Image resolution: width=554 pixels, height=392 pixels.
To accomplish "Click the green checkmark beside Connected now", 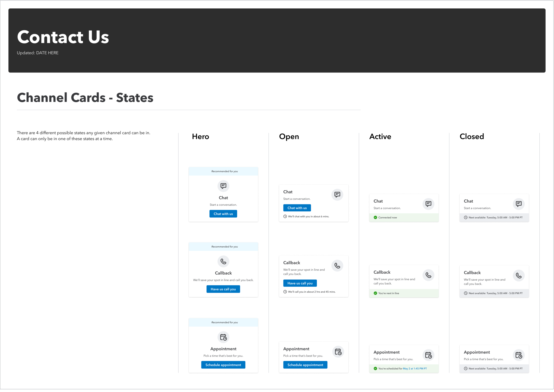I will [375, 217].
